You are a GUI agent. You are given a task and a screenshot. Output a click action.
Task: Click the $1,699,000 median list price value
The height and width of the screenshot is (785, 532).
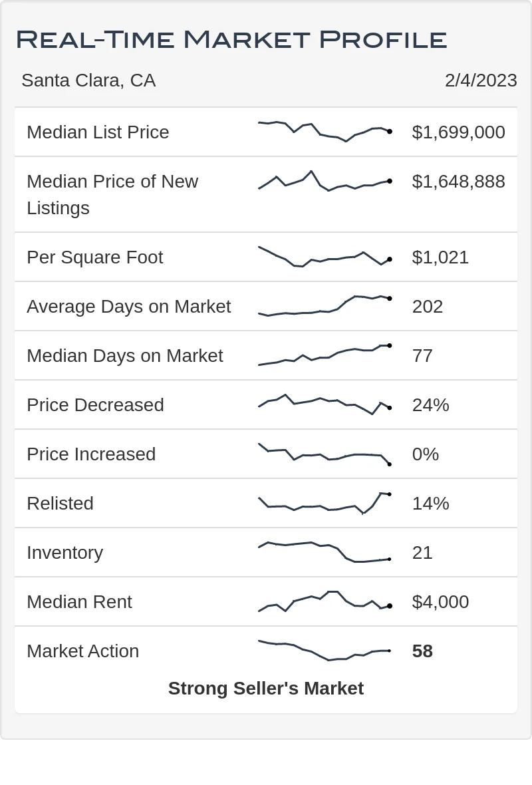(458, 132)
